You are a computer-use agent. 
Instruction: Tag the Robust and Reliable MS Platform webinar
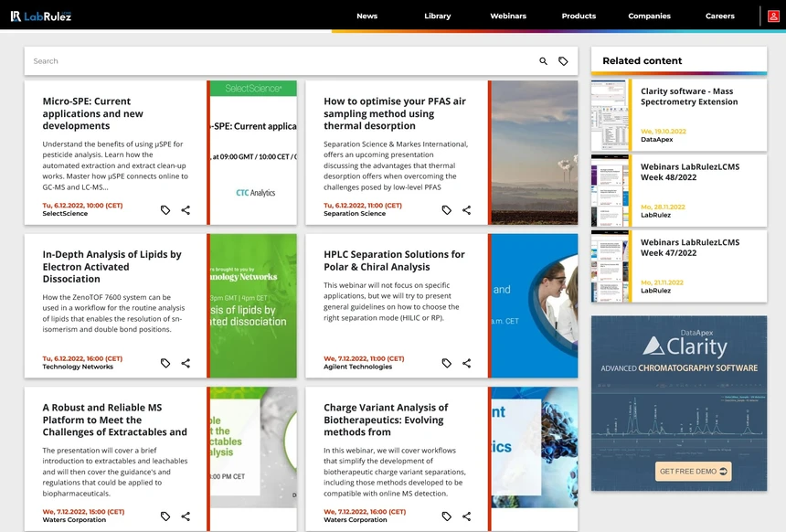point(165,516)
